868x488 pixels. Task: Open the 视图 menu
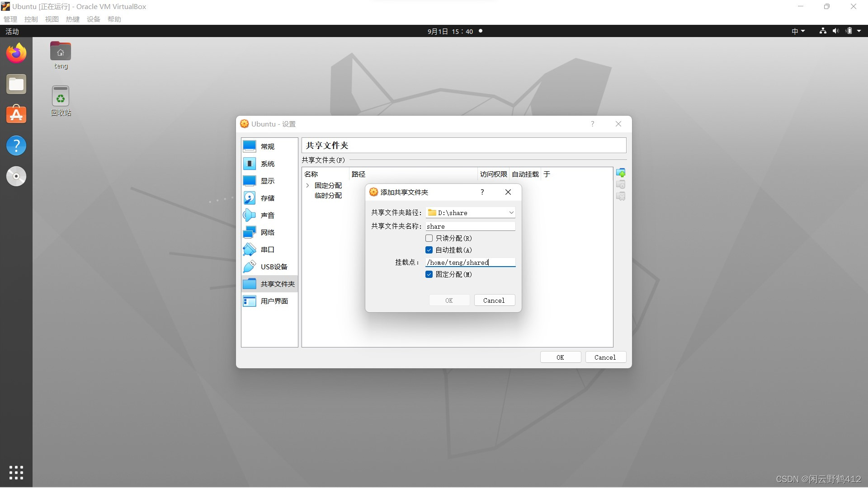pyautogui.click(x=52, y=19)
